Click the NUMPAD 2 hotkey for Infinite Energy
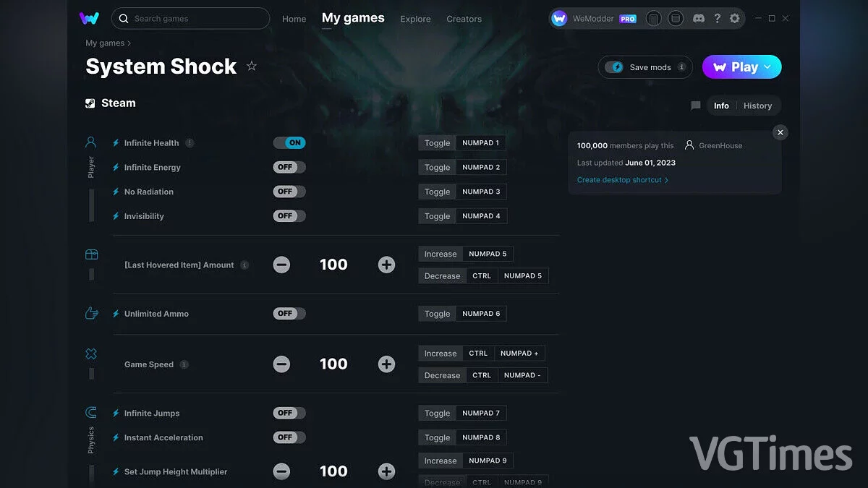This screenshot has height=488, width=868. (x=481, y=167)
